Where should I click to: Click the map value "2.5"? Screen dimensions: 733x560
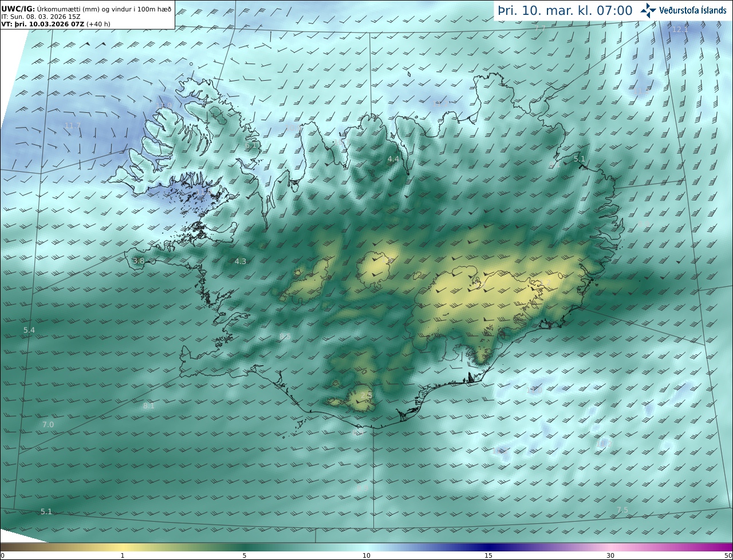(x=366, y=395)
